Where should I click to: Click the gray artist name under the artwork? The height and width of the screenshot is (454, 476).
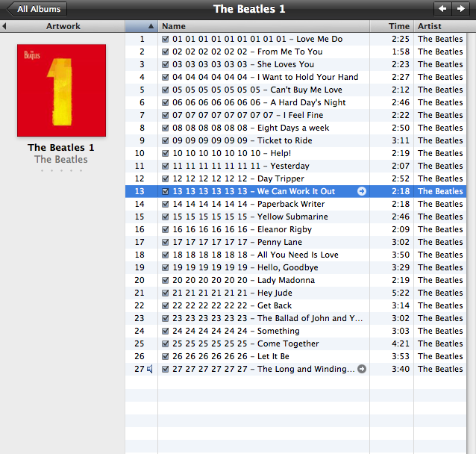61,159
